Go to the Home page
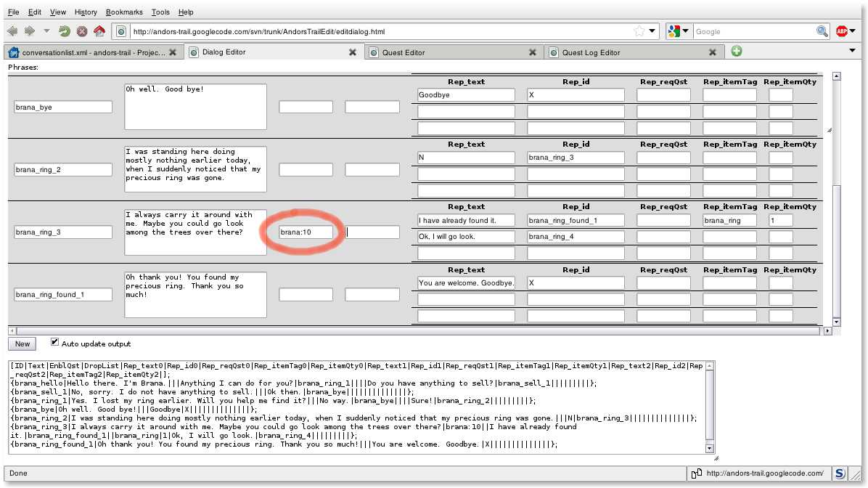The width and height of the screenshot is (868, 488). coord(99,31)
